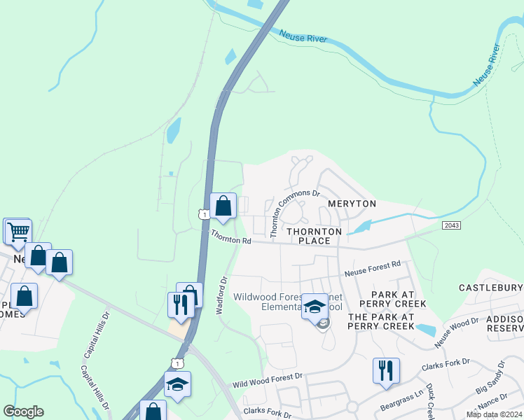
Task: Click the 2043 road number badge
Action: coord(451,225)
